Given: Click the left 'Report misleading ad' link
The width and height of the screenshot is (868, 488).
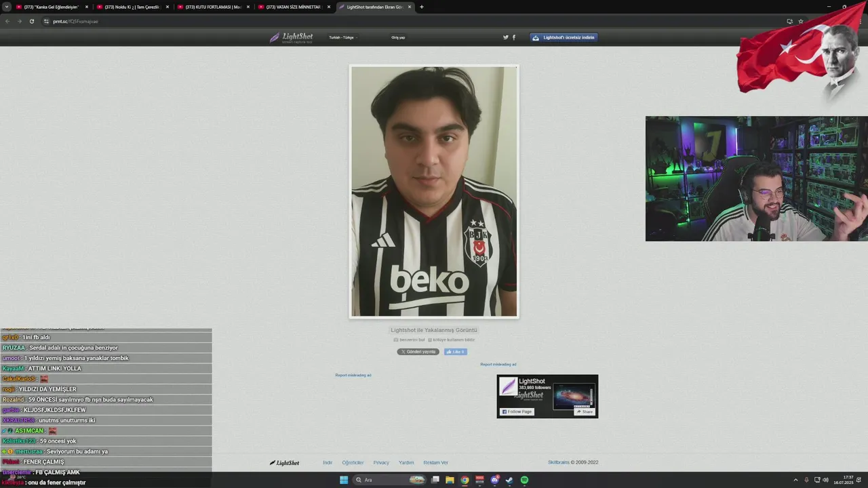Looking at the screenshot, I should pyautogui.click(x=353, y=375).
